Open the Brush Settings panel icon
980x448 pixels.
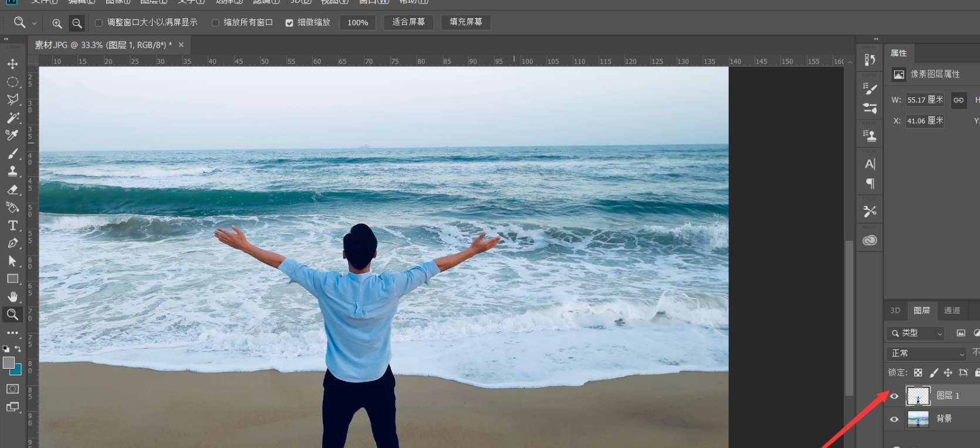tap(870, 88)
